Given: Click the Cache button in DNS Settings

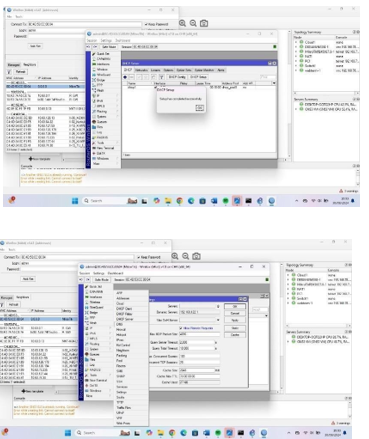Looking at the screenshot, I should coord(235,335).
